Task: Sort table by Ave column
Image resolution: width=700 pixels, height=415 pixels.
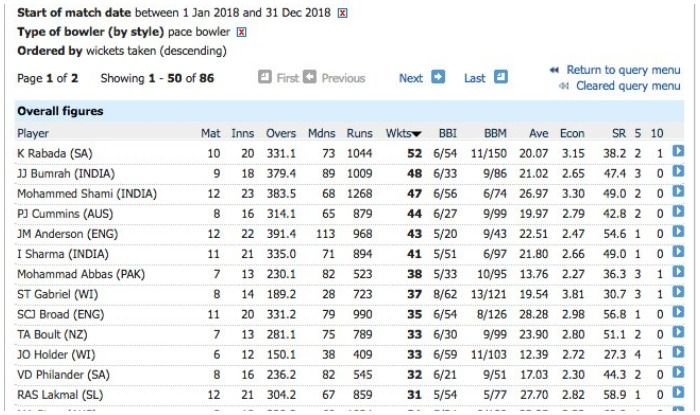Action: coord(538,133)
